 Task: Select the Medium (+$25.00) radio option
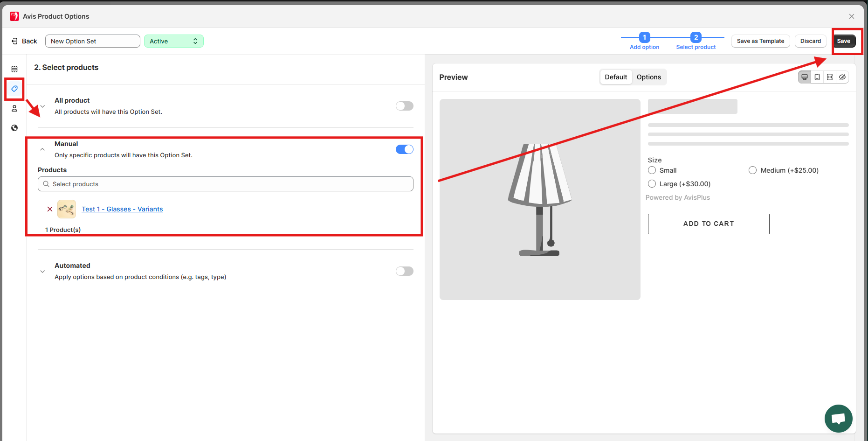752,170
